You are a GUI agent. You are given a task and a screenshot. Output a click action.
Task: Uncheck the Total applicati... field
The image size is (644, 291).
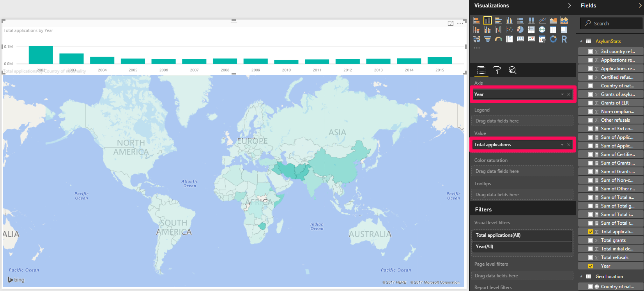[x=591, y=232]
